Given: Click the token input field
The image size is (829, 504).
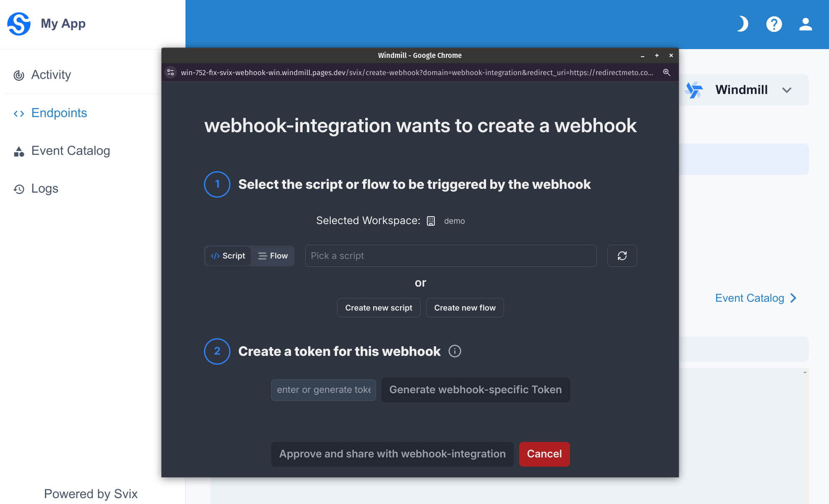Looking at the screenshot, I should 324,390.
